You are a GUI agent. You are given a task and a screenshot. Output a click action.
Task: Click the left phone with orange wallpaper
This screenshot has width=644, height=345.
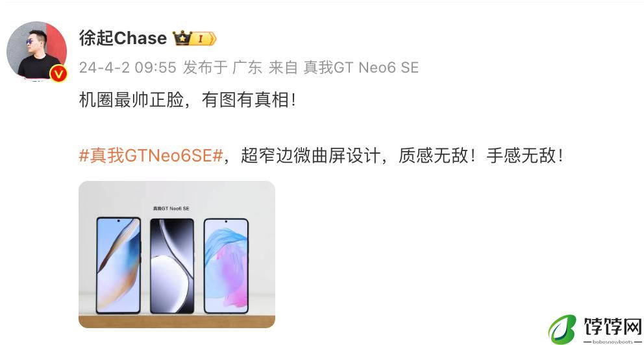(118, 265)
